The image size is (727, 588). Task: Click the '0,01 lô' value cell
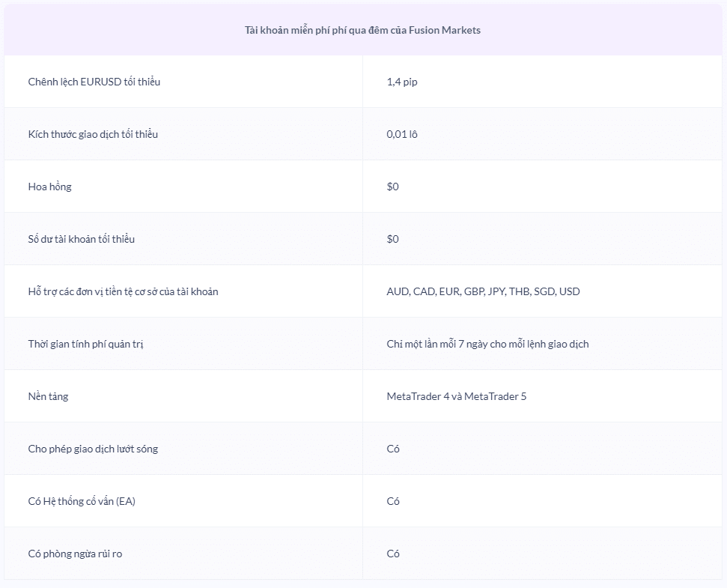point(402,134)
